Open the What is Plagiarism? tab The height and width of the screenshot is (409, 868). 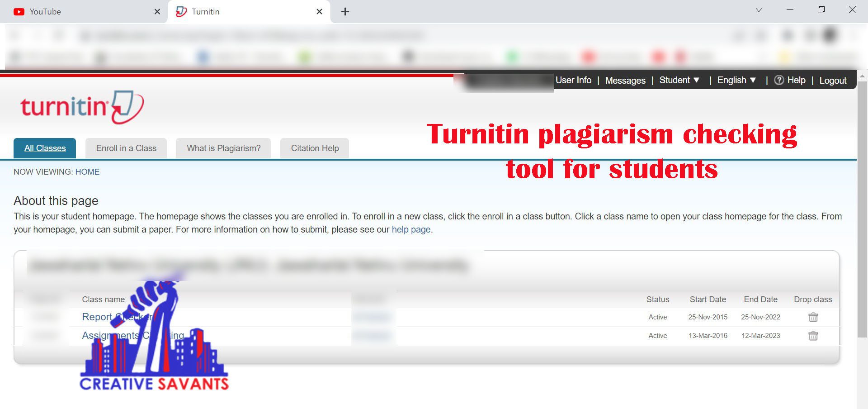224,148
